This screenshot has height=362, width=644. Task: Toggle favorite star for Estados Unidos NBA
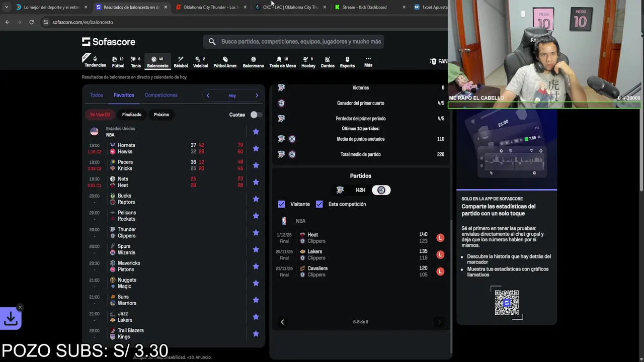tap(256, 132)
